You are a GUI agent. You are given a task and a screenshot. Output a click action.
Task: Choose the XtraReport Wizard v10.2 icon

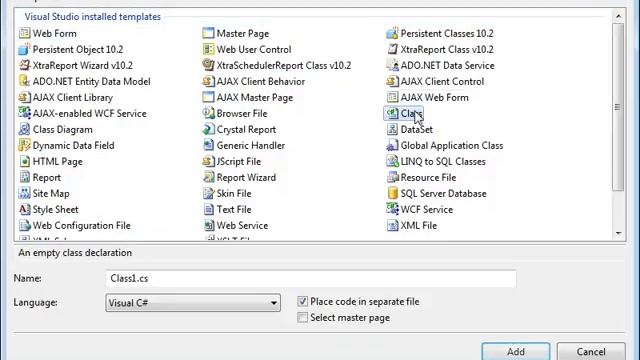point(24,65)
